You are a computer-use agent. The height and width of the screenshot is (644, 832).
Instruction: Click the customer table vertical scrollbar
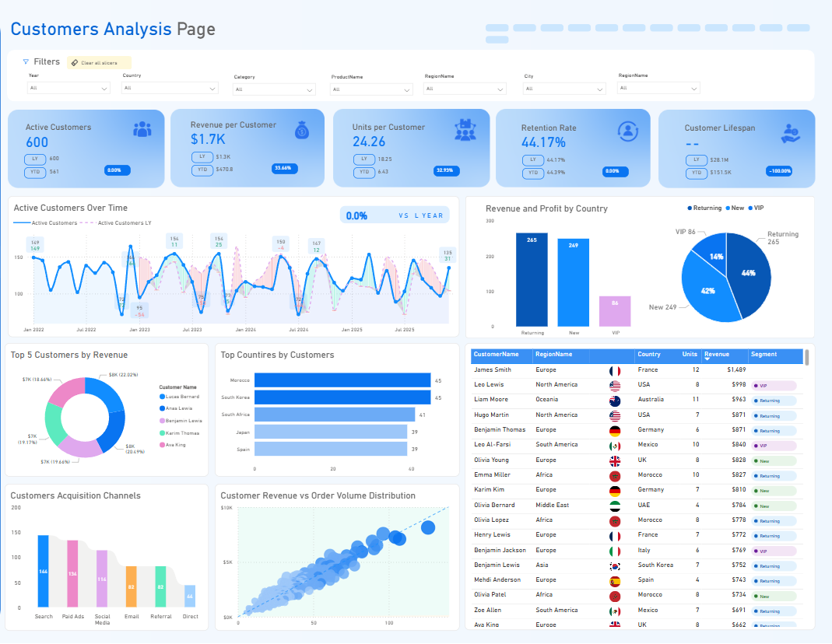pyautogui.click(x=806, y=357)
